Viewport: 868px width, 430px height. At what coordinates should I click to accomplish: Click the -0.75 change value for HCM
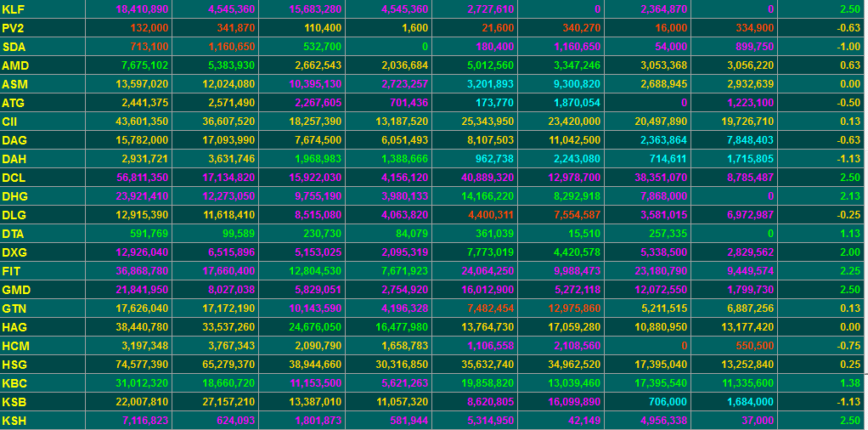point(848,347)
